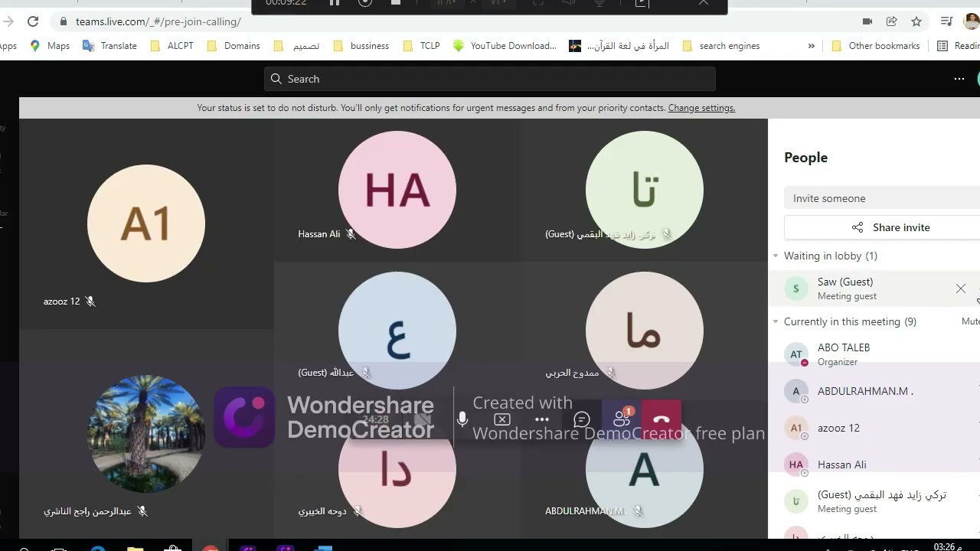Click the palm tree photo participant tile
The image size is (980, 551).
click(146, 434)
